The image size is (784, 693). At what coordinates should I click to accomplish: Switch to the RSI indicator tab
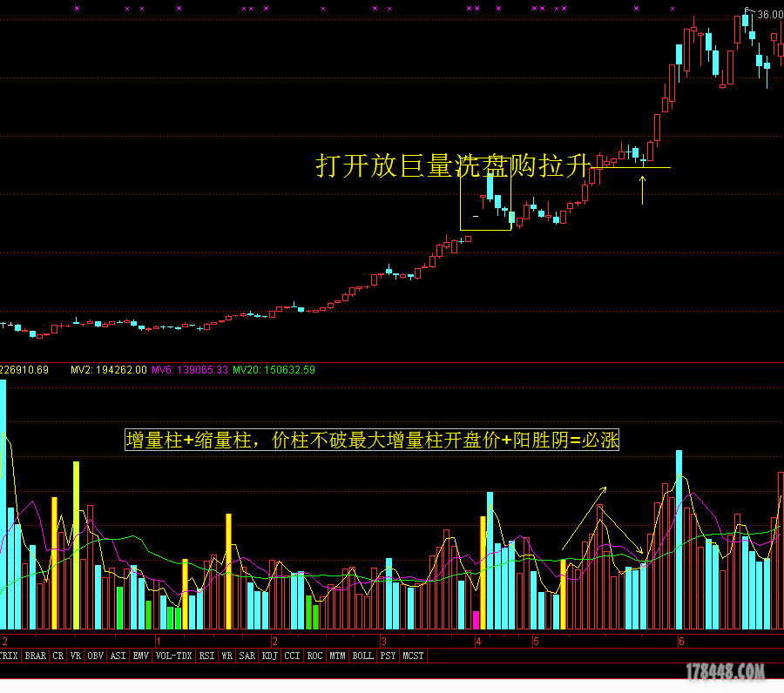(206, 656)
